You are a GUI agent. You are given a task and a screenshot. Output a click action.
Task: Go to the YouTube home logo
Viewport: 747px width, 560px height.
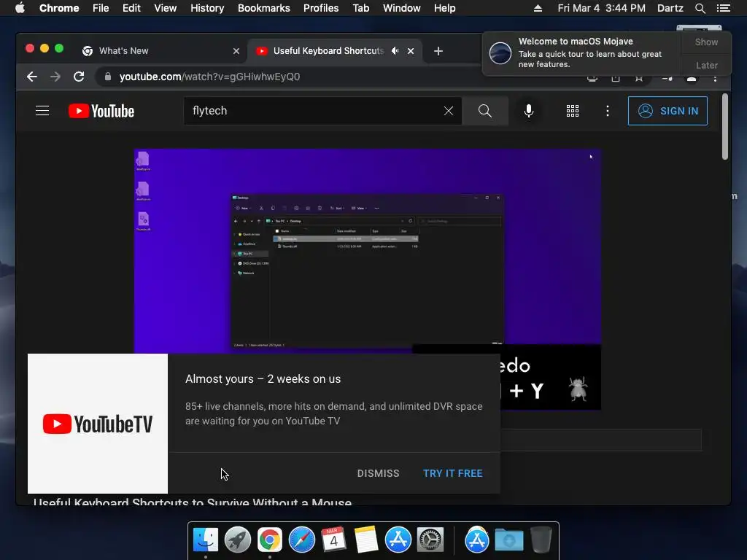click(x=101, y=111)
